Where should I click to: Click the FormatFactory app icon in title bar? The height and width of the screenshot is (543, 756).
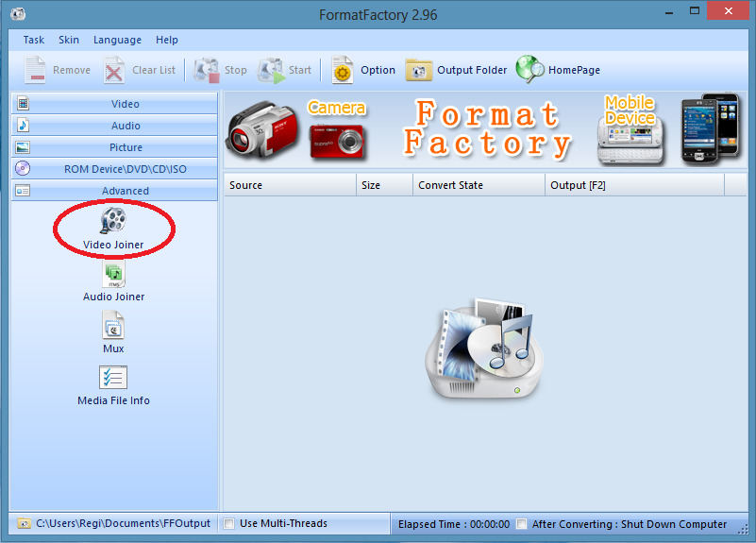point(18,14)
